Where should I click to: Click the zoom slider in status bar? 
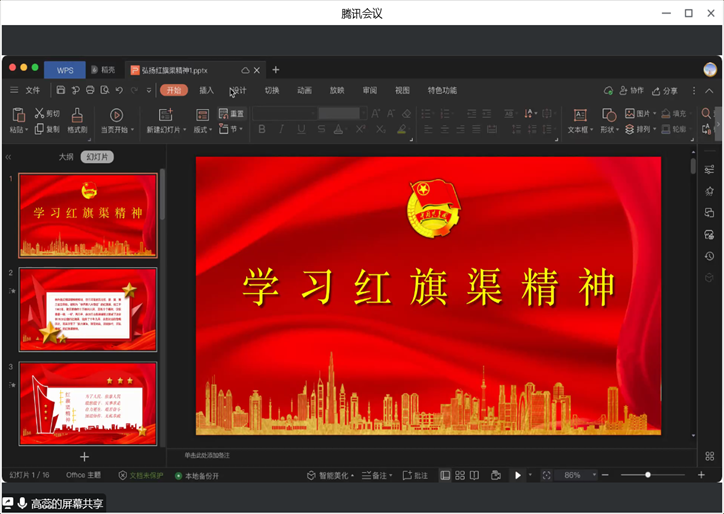click(648, 475)
